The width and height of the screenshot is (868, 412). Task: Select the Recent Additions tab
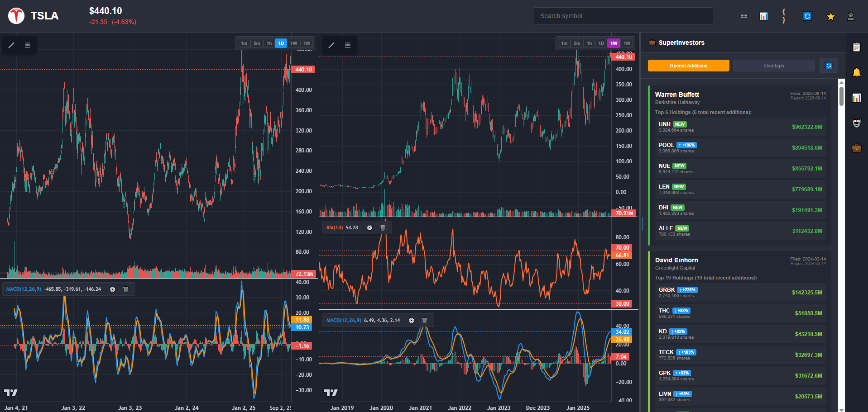point(688,66)
